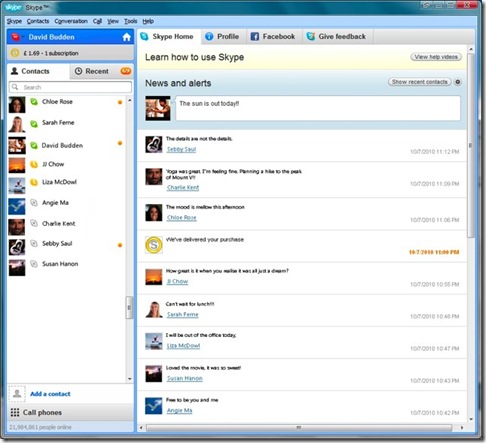486x443 pixels.
Task: Open JJ Chow link in news feed
Action: click(x=177, y=281)
